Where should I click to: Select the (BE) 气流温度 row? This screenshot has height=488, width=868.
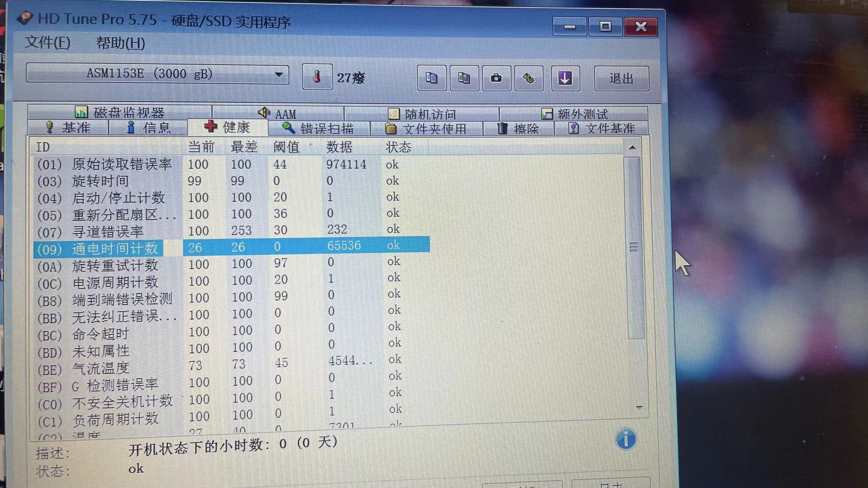pos(231,365)
